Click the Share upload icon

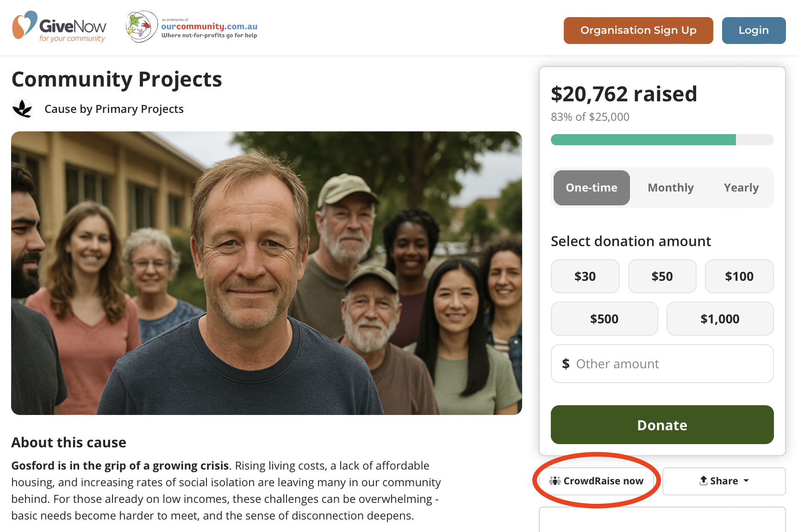pyautogui.click(x=704, y=481)
